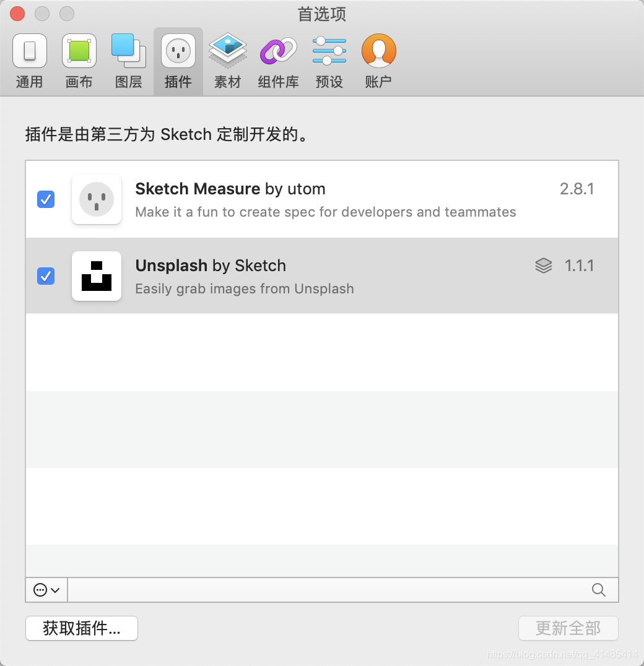This screenshot has width=644, height=666.
Task: Open the 素材 data preferences icon
Action: coord(228,51)
